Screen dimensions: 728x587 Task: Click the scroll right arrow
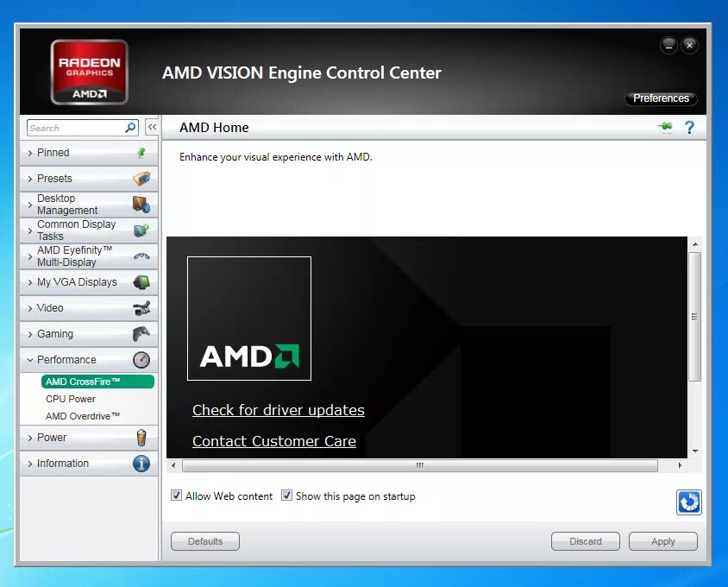coord(681,465)
